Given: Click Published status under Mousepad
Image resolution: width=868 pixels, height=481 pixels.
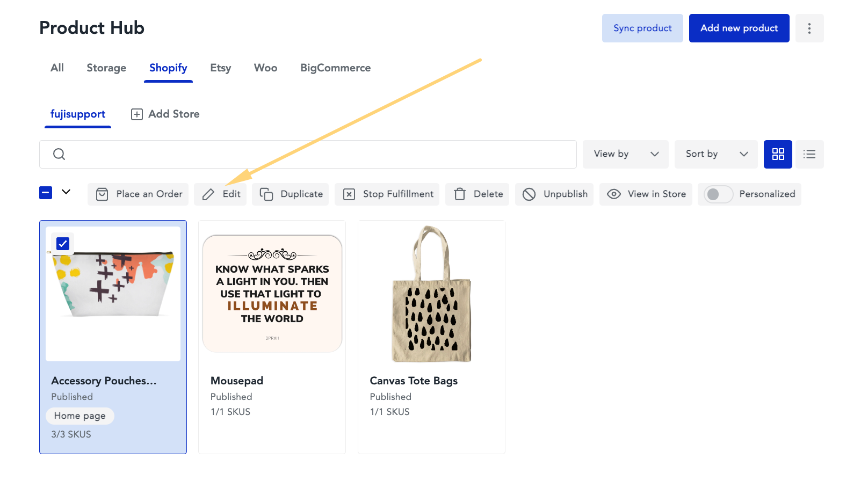Looking at the screenshot, I should point(232,397).
